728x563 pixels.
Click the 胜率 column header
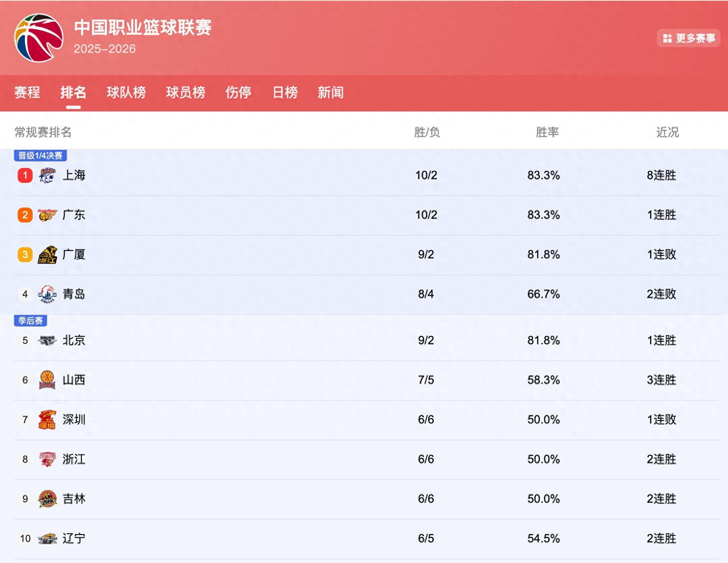click(x=547, y=132)
